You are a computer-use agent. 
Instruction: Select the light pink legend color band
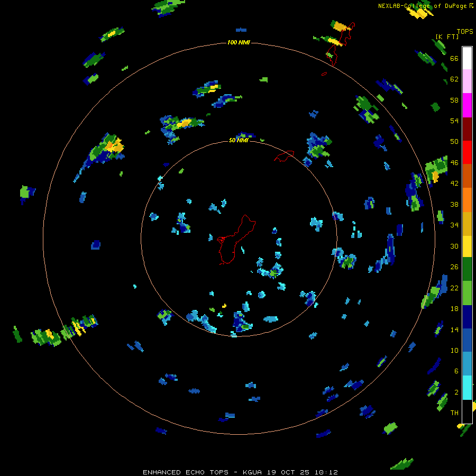467,81
